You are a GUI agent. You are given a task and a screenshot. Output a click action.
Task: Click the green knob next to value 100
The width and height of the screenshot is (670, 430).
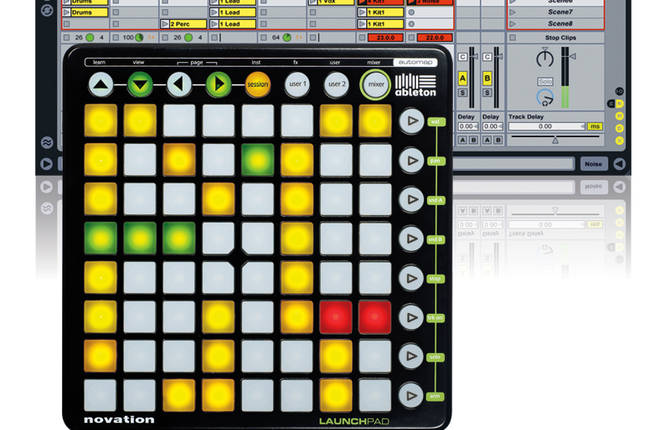pyautogui.click(x=139, y=38)
